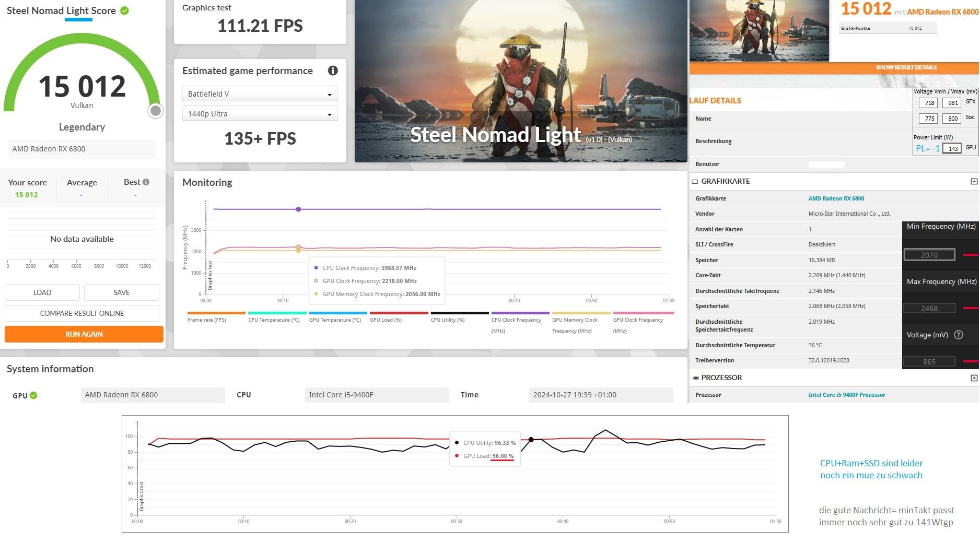Image resolution: width=980 pixels, height=542 pixels.
Task: Click the Power Limit field showing 143
Action: click(953, 148)
